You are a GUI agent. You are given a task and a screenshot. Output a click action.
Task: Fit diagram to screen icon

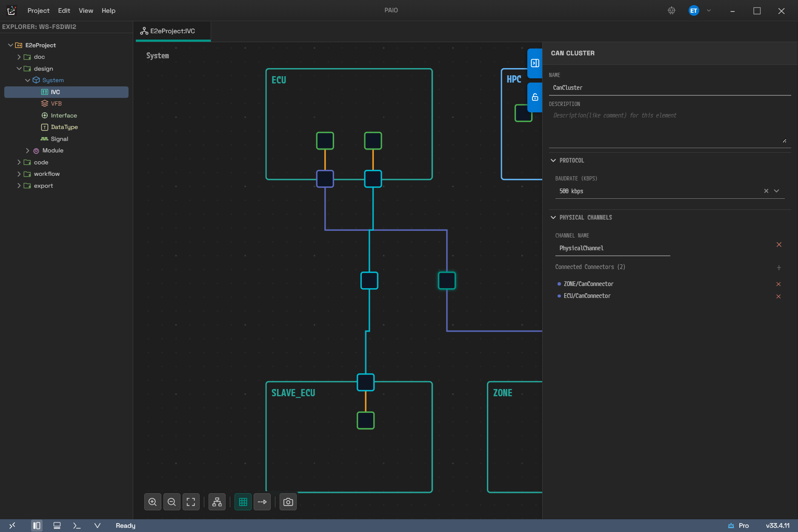191,502
